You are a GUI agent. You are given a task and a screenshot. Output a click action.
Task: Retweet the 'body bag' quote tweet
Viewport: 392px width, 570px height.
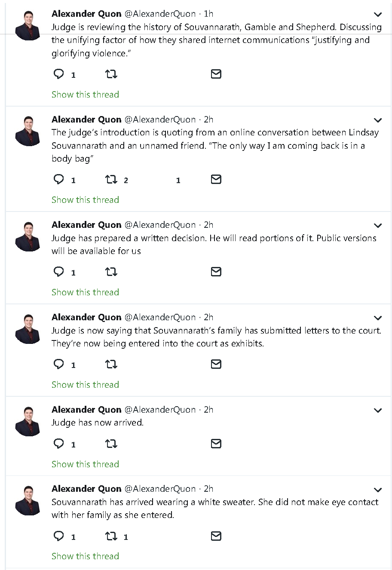(x=111, y=179)
